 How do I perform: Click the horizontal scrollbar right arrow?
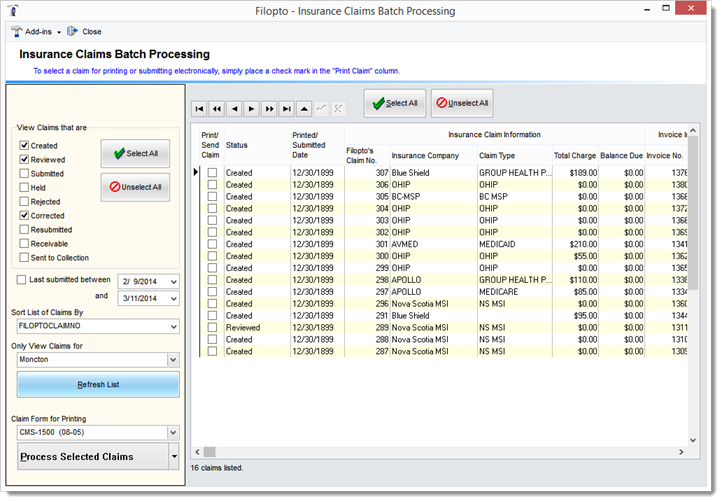(x=681, y=452)
